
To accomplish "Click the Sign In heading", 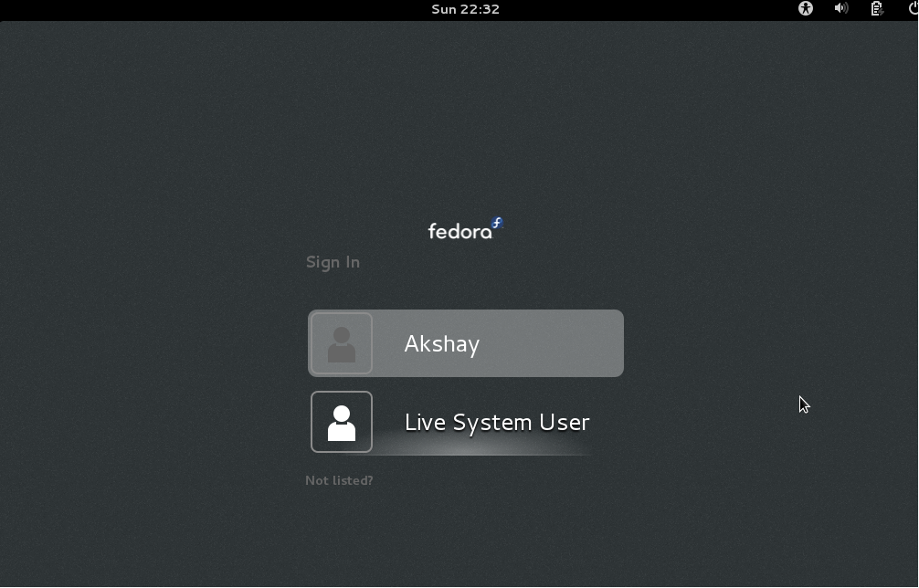I will (x=333, y=262).
